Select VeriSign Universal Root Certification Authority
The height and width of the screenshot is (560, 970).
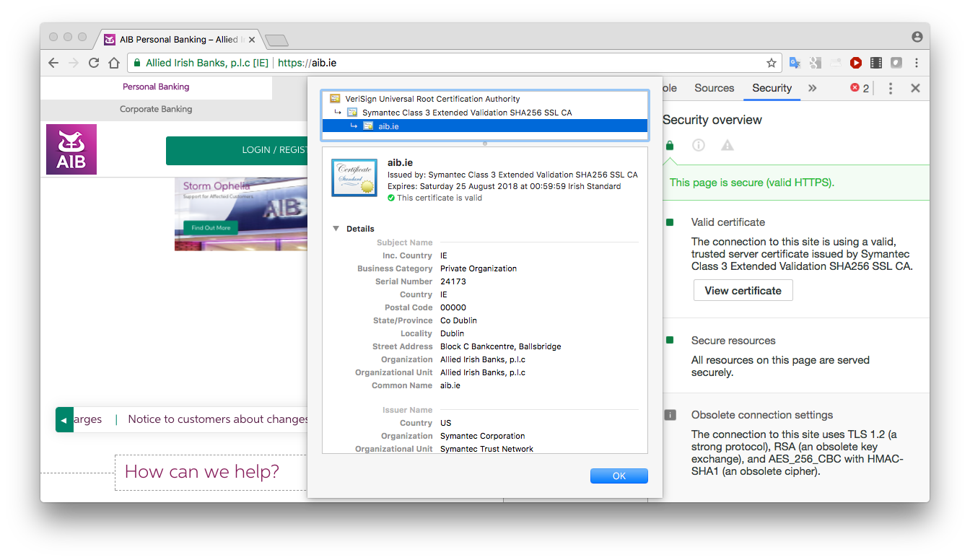(432, 99)
